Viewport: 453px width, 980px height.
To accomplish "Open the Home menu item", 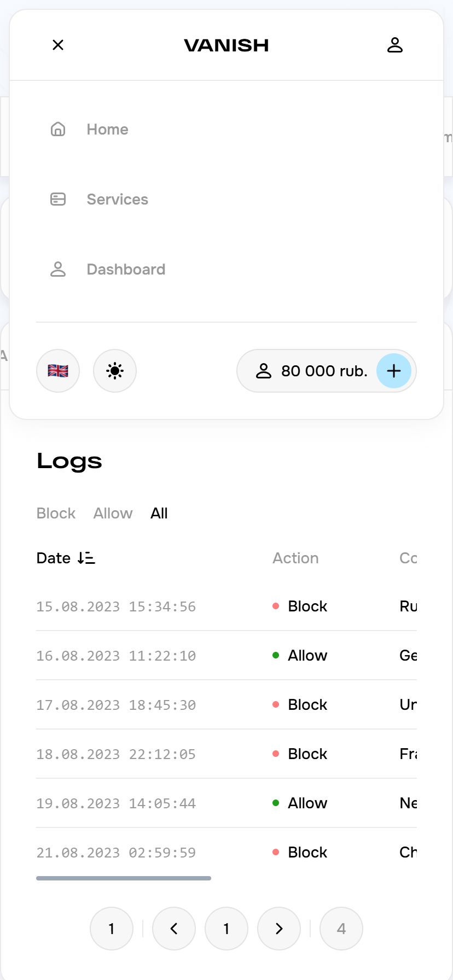I will tap(107, 129).
